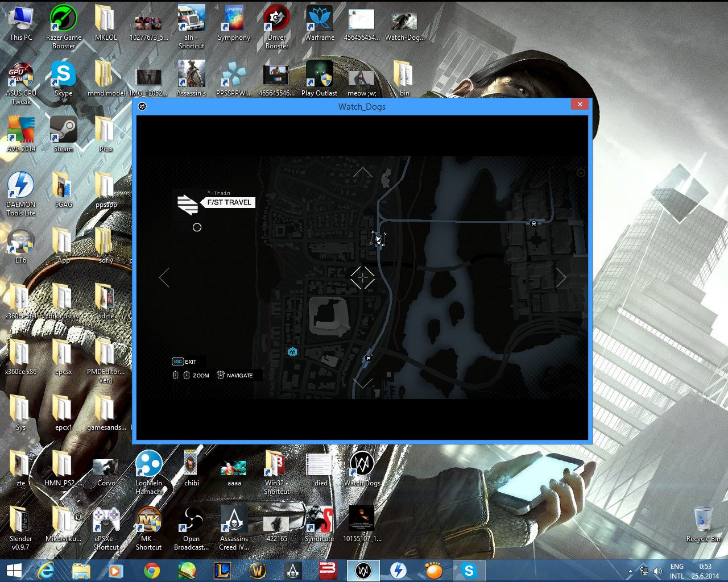Screen dimensions: 728x582
Task: Open the volume control in system tray
Action: coord(658,571)
